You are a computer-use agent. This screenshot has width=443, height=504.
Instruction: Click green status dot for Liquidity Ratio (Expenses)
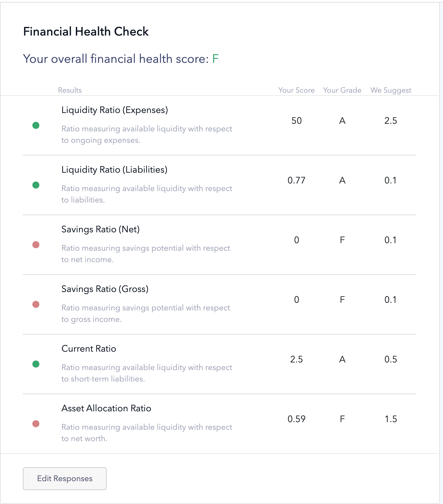coord(36,125)
